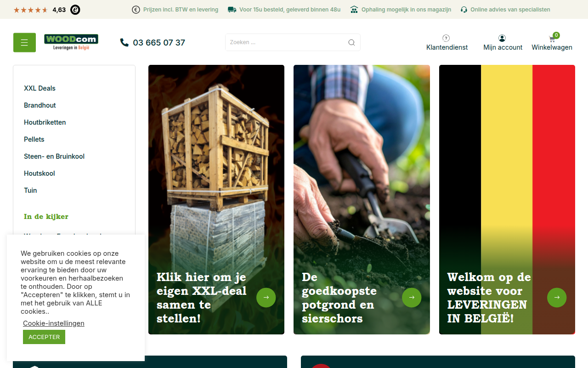
Task: Open the Mijn account user icon
Action: point(502,38)
